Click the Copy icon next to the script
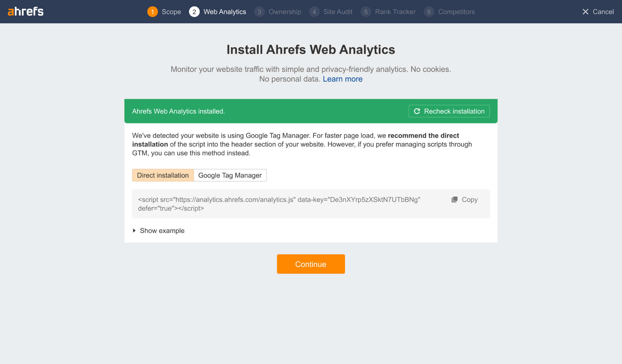The width and height of the screenshot is (622, 364). (x=454, y=200)
